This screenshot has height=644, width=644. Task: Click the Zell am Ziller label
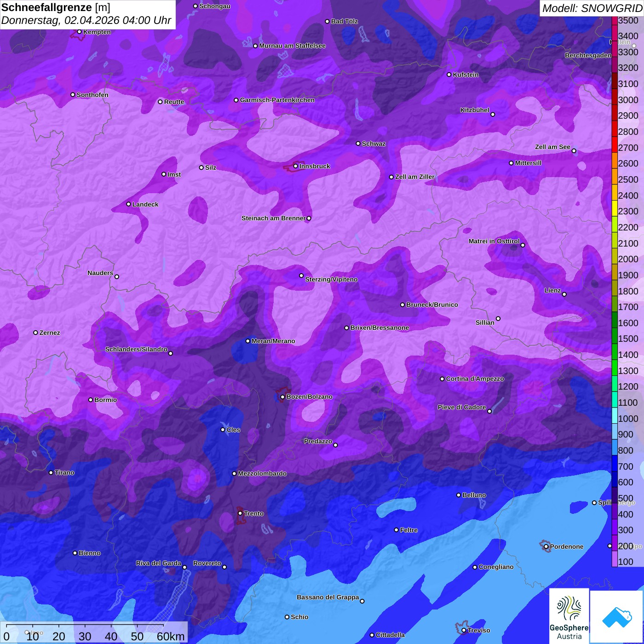click(415, 177)
